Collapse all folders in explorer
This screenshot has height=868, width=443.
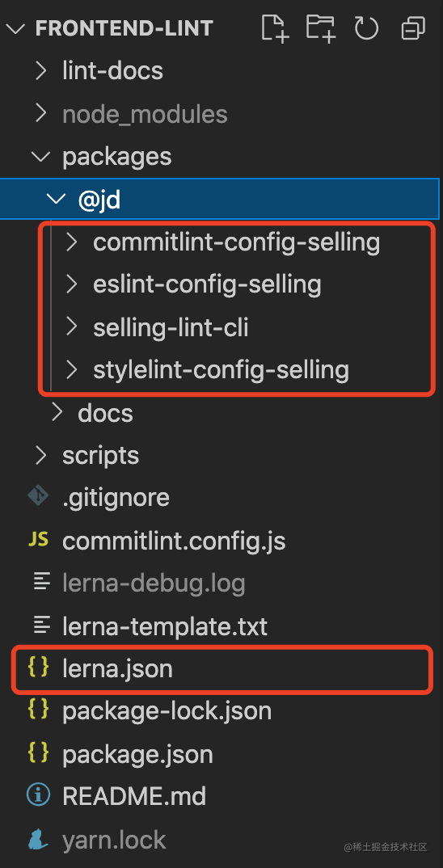point(413,28)
